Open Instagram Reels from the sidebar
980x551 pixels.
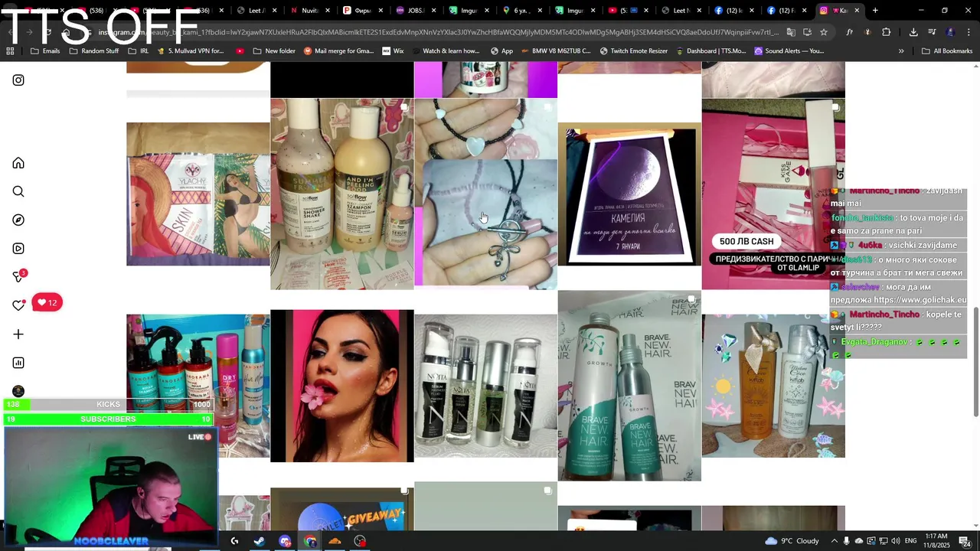(x=18, y=249)
